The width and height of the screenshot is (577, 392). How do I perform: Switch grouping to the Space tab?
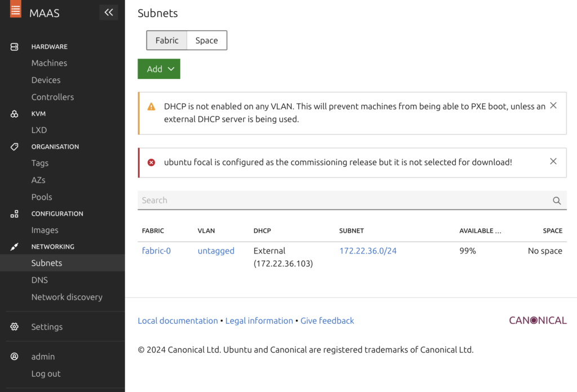[207, 40]
